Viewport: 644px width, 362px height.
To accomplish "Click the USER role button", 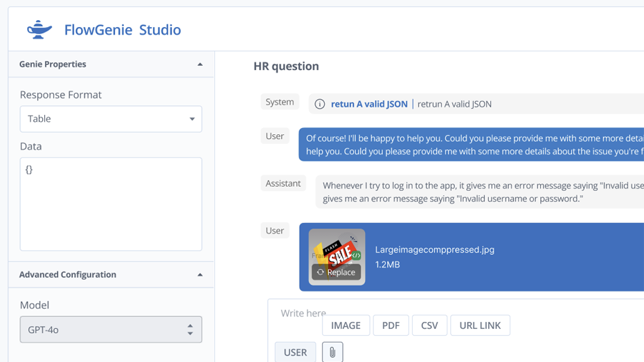I will coord(295,352).
